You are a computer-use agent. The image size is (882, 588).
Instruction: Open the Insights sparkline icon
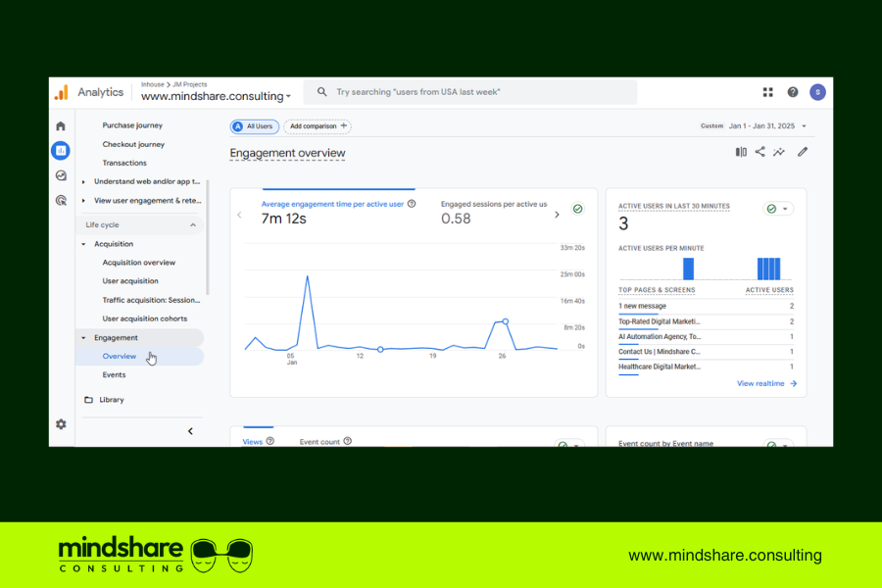(779, 152)
